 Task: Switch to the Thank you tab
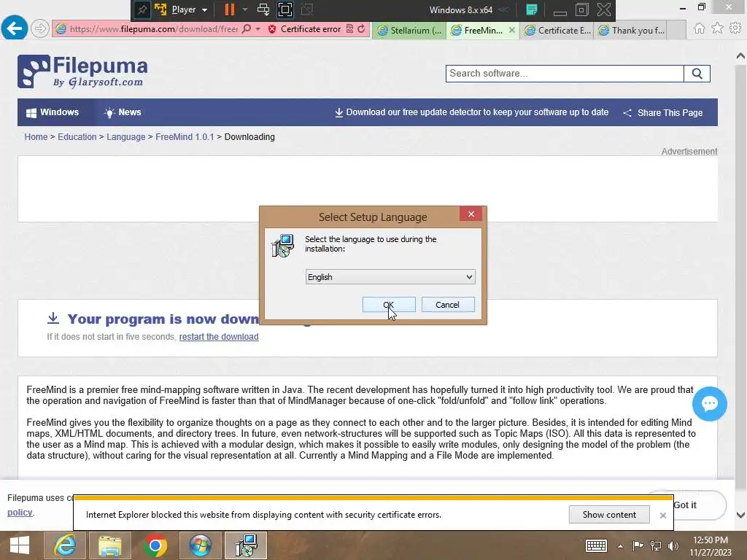click(x=631, y=30)
